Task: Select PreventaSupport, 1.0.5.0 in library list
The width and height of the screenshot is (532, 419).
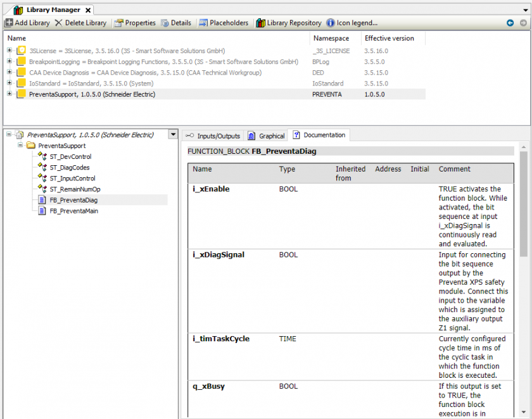Action: pyautogui.click(x=92, y=94)
